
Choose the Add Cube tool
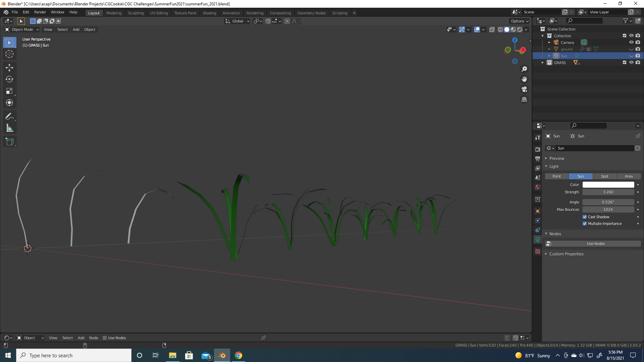[9, 142]
